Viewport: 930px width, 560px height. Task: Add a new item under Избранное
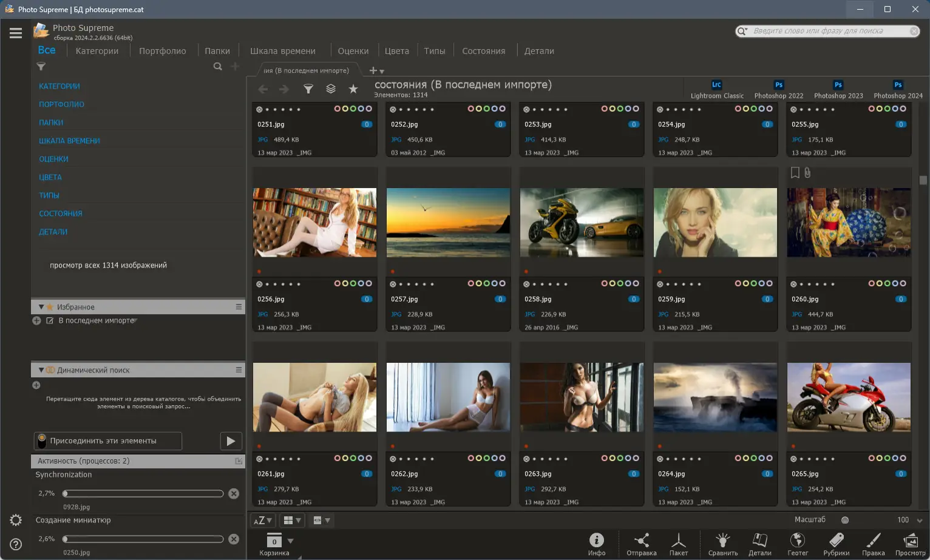tap(36, 320)
